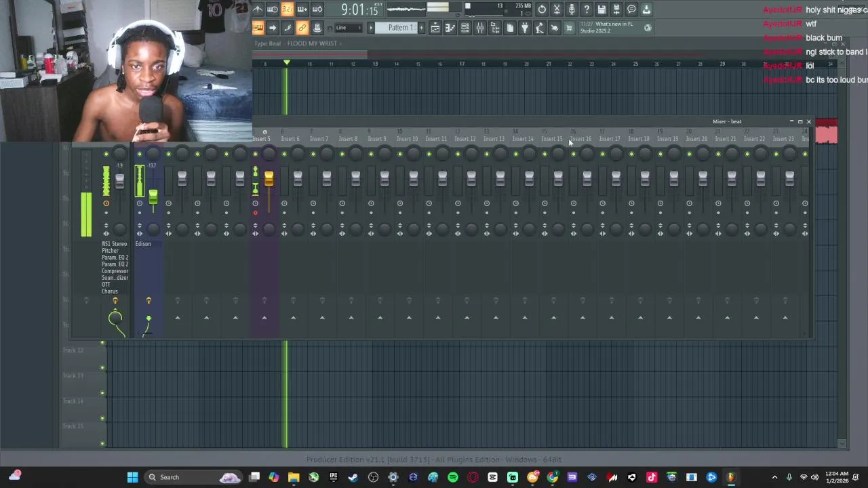The height and width of the screenshot is (488, 868).
Task: Click the previous pattern arrow
Action: pos(371,28)
